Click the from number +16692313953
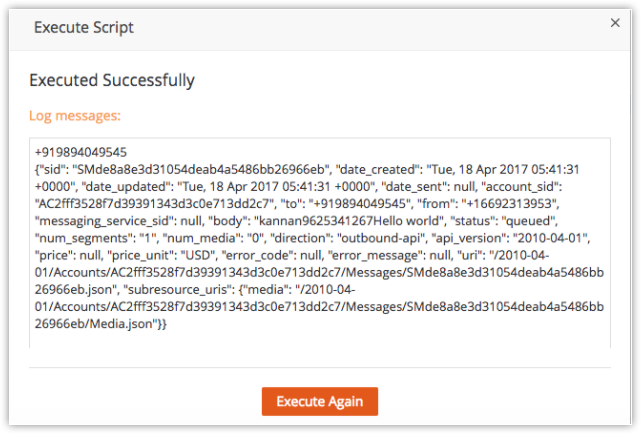 [x=509, y=204]
